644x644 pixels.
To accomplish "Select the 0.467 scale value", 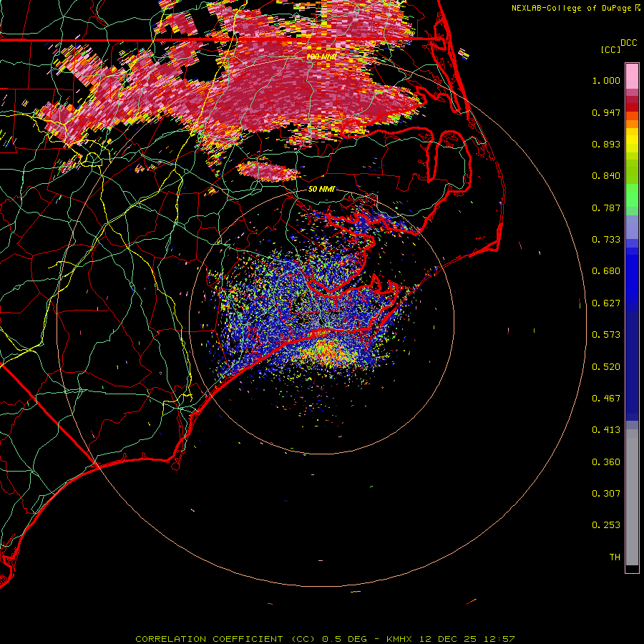I will tap(606, 399).
